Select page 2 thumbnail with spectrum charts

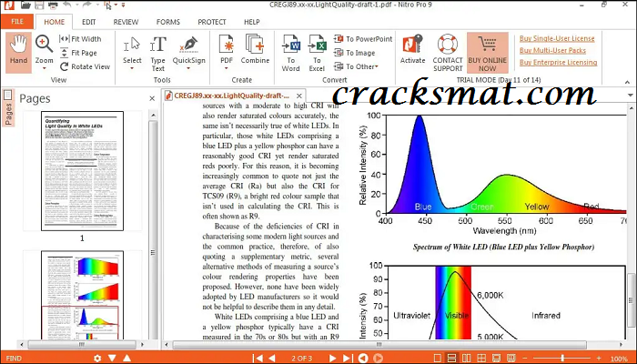coord(82,295)
